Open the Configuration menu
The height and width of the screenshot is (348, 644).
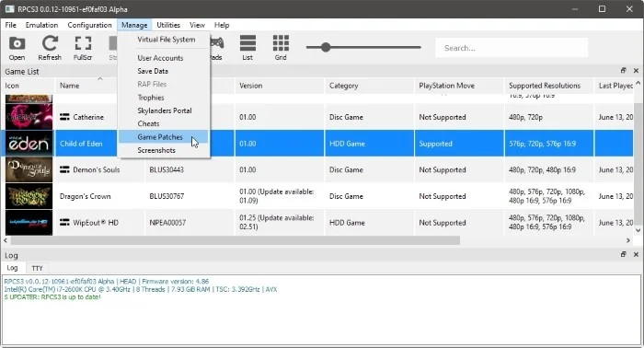coord(89,25)
